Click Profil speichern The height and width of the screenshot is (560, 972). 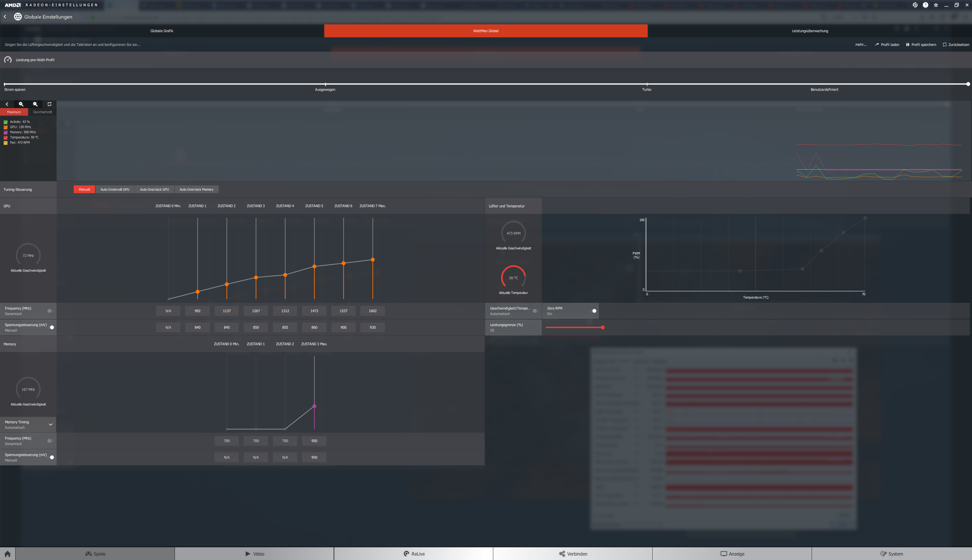[x=921, y=45]
